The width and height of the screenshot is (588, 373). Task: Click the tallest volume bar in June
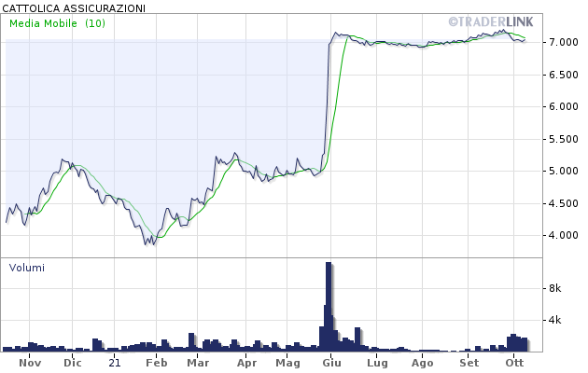[329, 307]
